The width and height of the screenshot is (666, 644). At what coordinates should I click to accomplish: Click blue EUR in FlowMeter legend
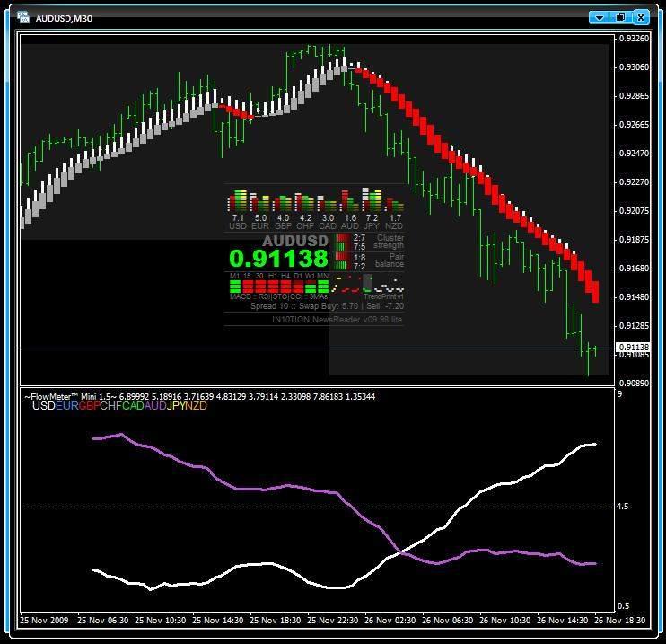tap(67, 406)
